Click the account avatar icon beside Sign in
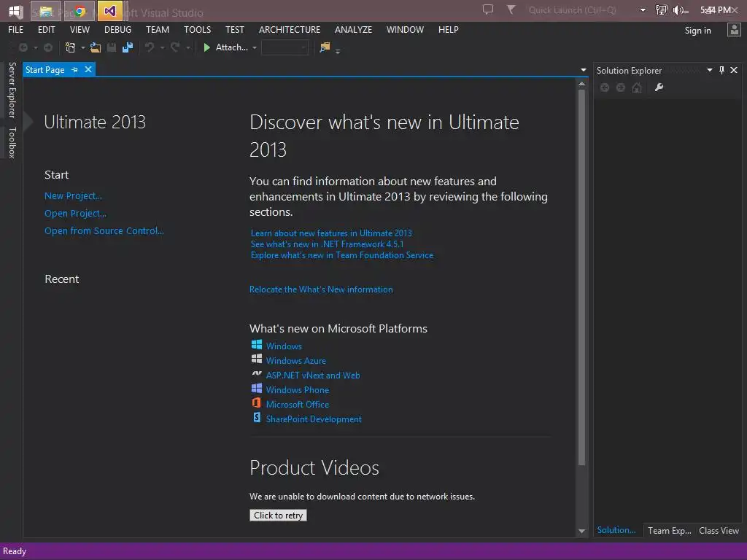This screenshot has width=747, height=560. (734, 30)
